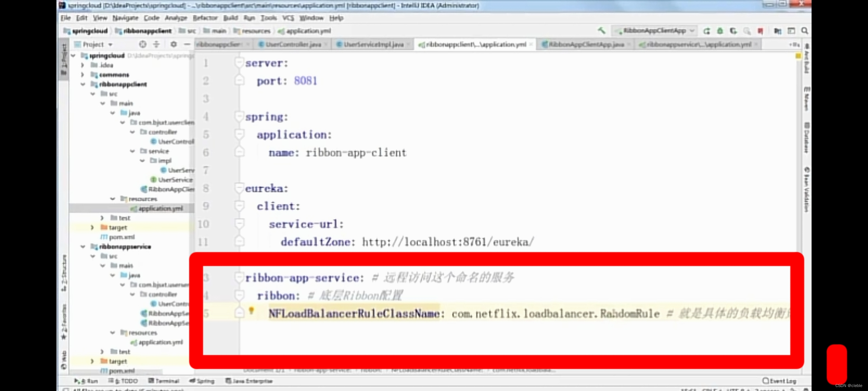Select pom.xml under ribbonappclient
868x391 pixels.
pos(122,237)
